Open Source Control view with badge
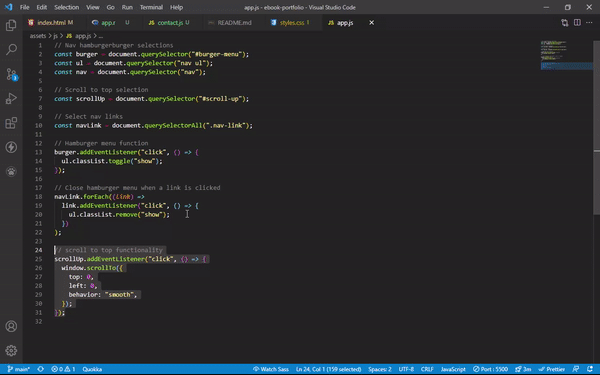The image size is (600, 375). coord(11,74)
